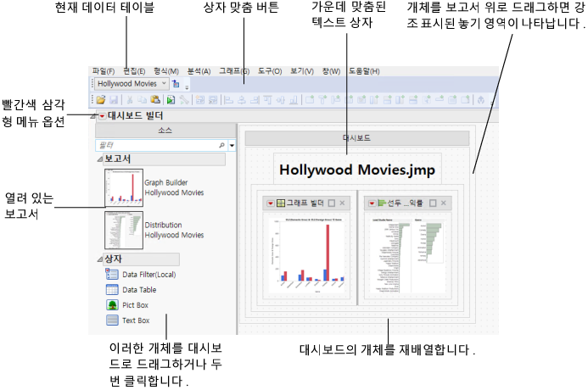Viewport: 588px width, 390px height.
Task: Open the 창(W) menu
Action: point(331,71)
